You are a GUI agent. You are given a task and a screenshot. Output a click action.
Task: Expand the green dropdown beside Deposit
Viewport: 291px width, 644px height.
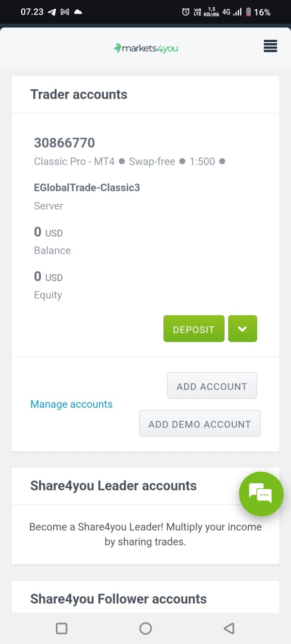[x=242, y=329]
